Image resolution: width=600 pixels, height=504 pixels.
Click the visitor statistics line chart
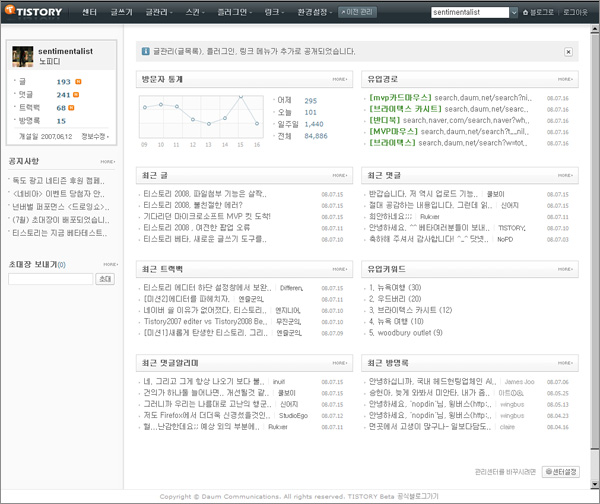click(201, 117)
